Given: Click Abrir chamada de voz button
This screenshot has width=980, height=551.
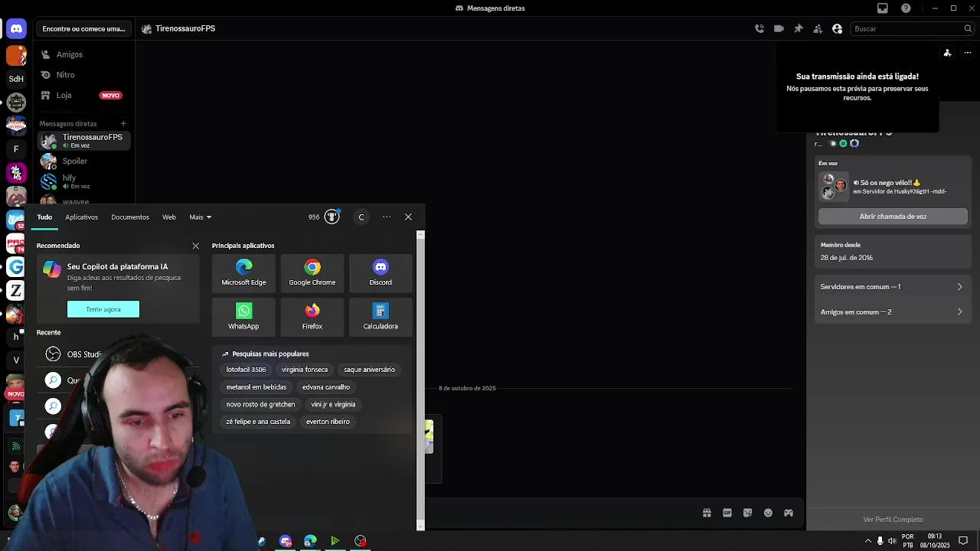Looking at the screenshot, I should (x=893, y=217).
